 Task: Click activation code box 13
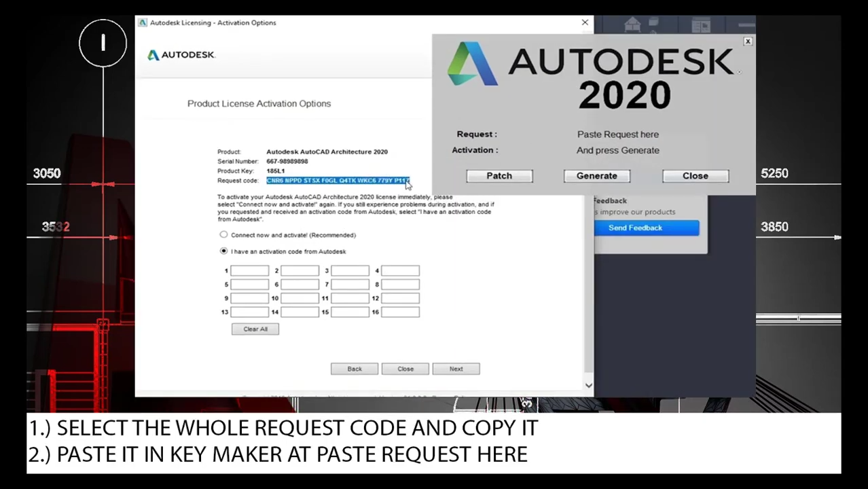coord(249,312)
